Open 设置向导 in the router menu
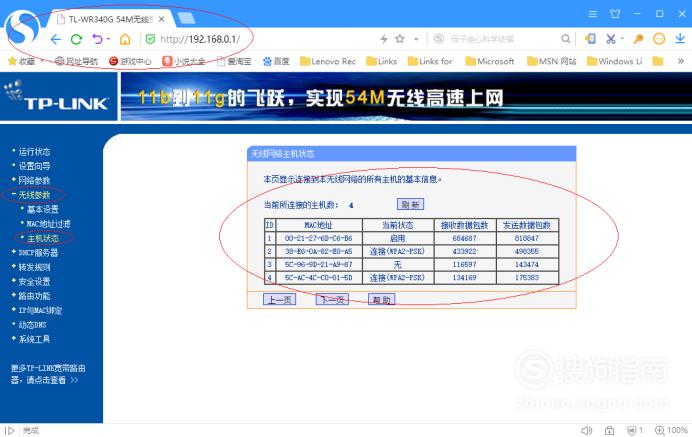The height and width of the screenshot is (437, 692). tap(34, 166)
